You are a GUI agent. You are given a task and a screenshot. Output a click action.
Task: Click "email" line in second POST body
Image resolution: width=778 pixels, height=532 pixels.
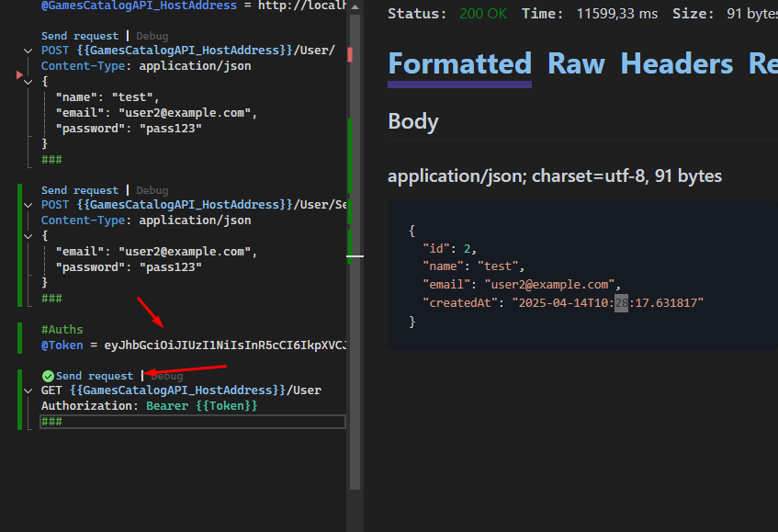click(x=156, y=251)
